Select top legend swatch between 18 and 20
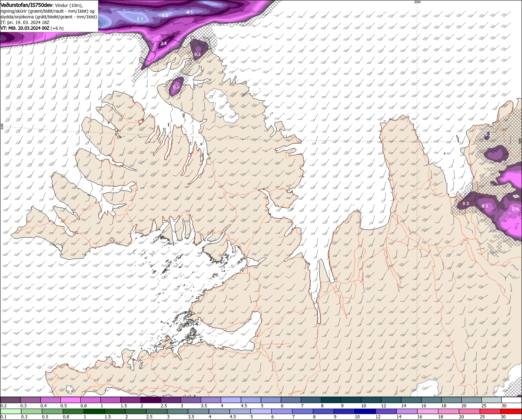The width and height of the screenshot is (522, 420). tap(451, 400)
